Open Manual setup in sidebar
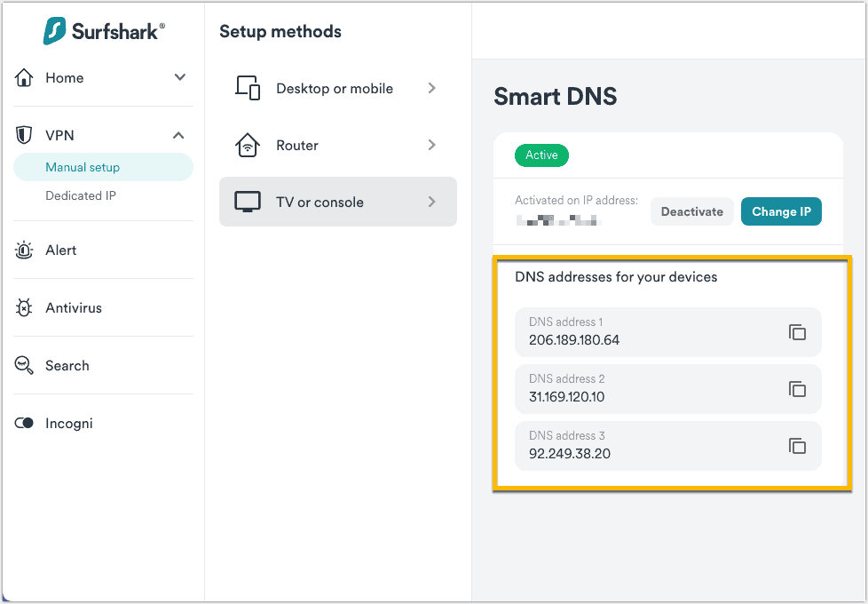This screenshot has width=868, height=604. 83,167
